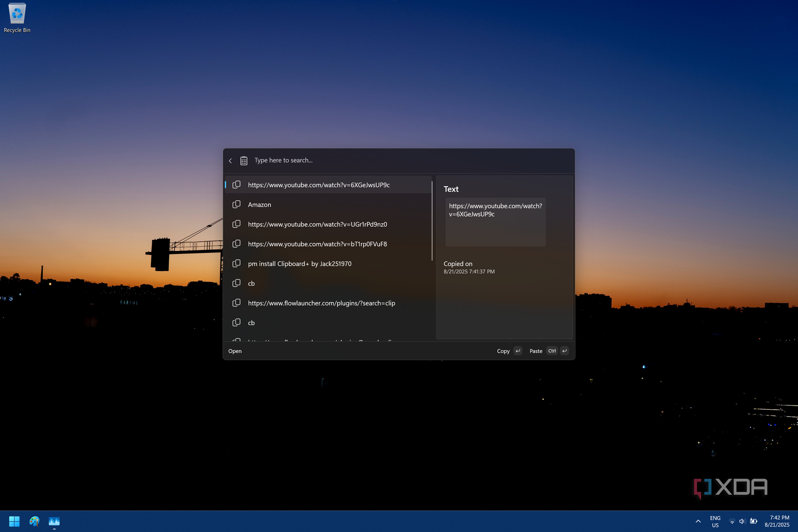The image size is (798, 532).
Task: Click the copy icon beside the Amazon entry
Action: click(x=236, y=204)
